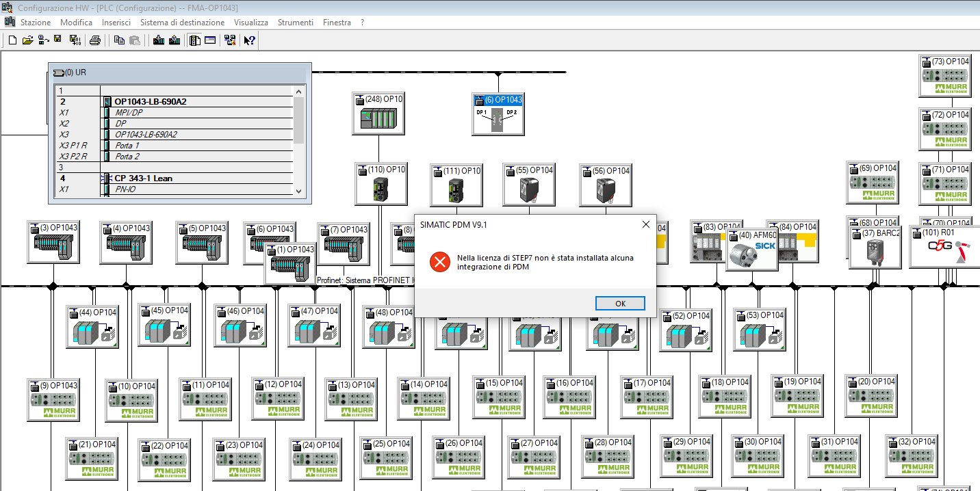This screenshot has height=491, width=980.
Task: Select the (3) OP1043 I/O station
Action: click(53, 242)
